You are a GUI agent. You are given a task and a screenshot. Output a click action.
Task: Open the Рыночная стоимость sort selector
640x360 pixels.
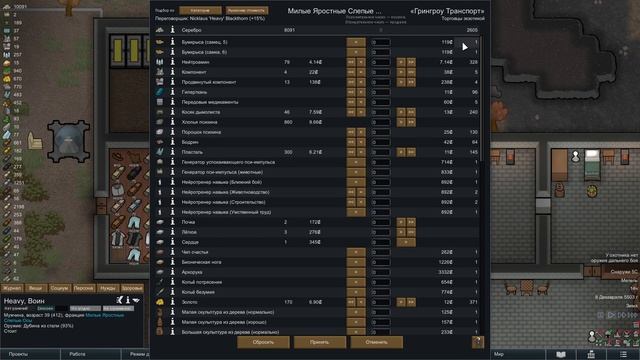tap(247, 10)
